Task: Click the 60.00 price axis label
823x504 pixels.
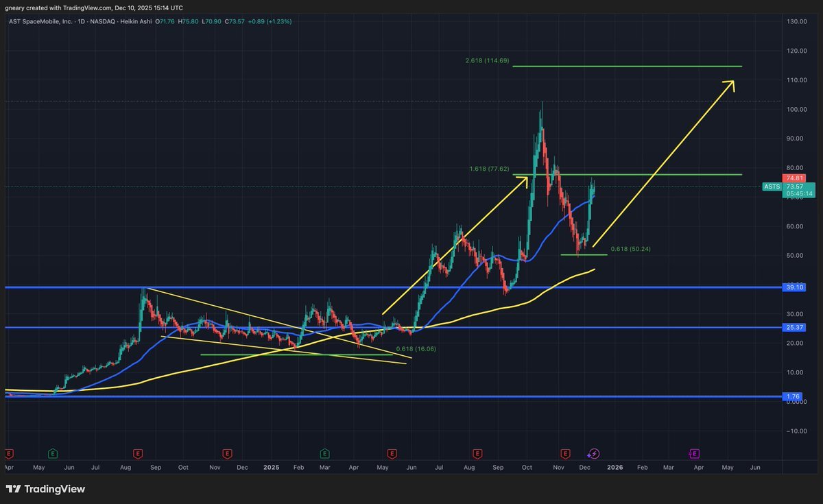Action: click(796, 226)
